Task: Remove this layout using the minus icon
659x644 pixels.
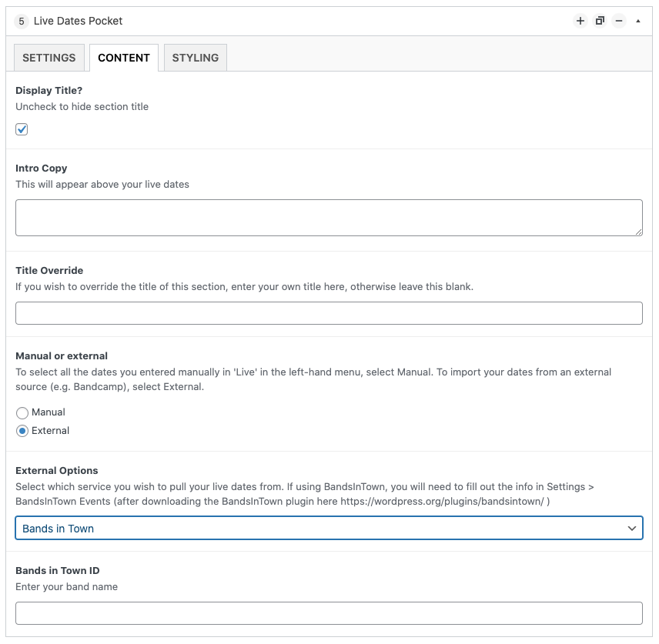Action: coord(619,21)
